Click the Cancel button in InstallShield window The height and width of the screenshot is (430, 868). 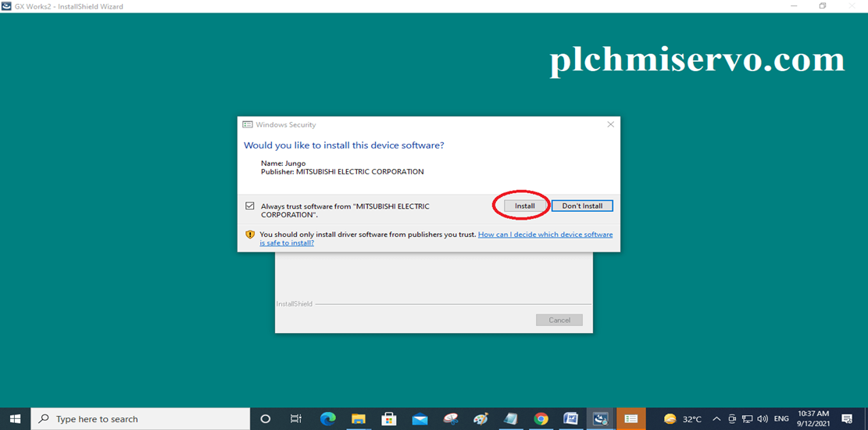(559, 320)
